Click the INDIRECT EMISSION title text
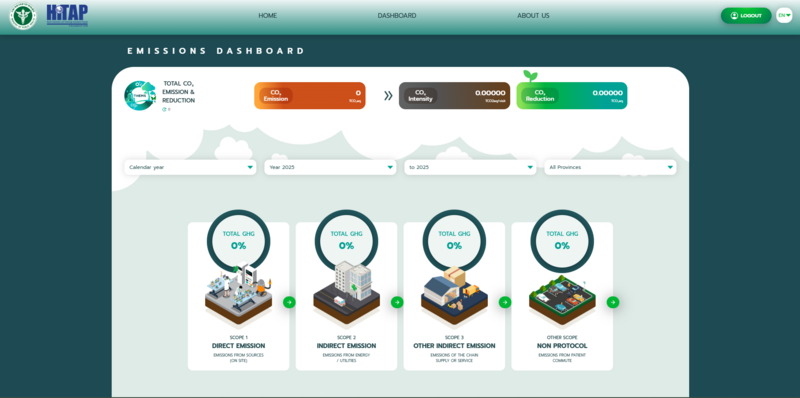Viewport: 800px width, 398px height. point(346,346)
